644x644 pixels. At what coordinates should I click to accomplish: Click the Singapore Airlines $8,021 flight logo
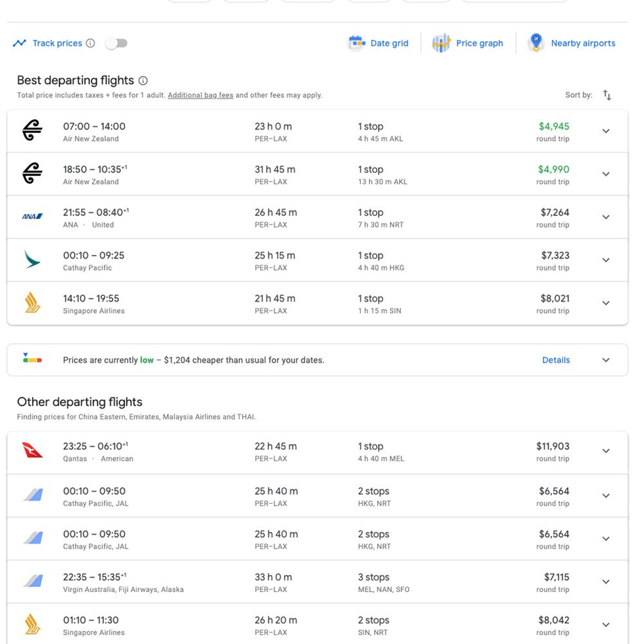pos(32,303)
